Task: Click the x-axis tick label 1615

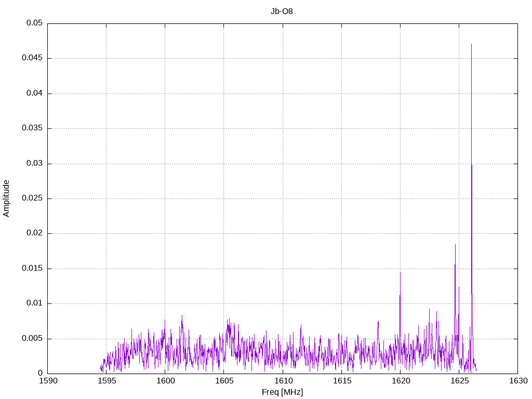Action: tap(342, 381)
